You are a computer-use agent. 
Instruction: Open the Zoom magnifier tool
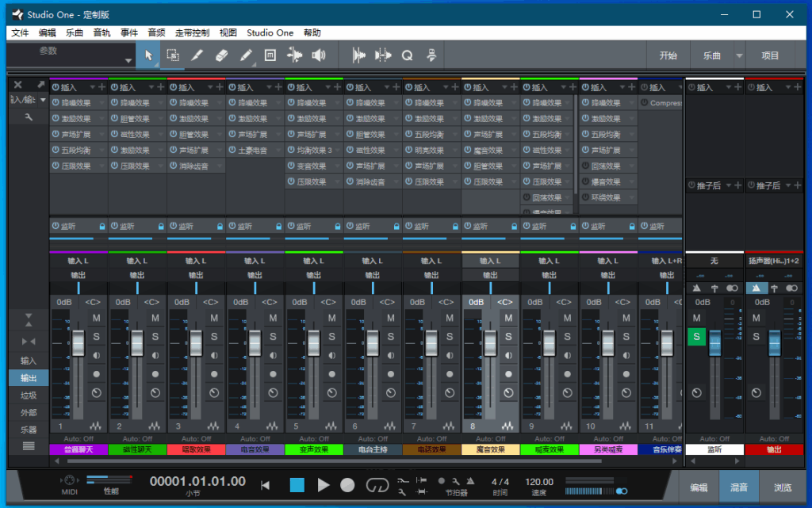[x=407, y=55]
